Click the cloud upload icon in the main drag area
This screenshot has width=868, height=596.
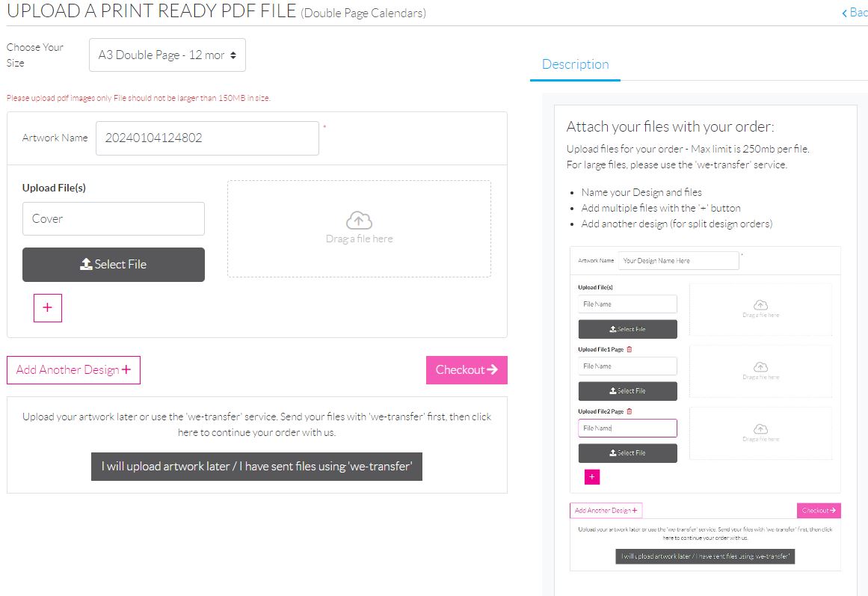pyautogui.click(x=359, y=220)
